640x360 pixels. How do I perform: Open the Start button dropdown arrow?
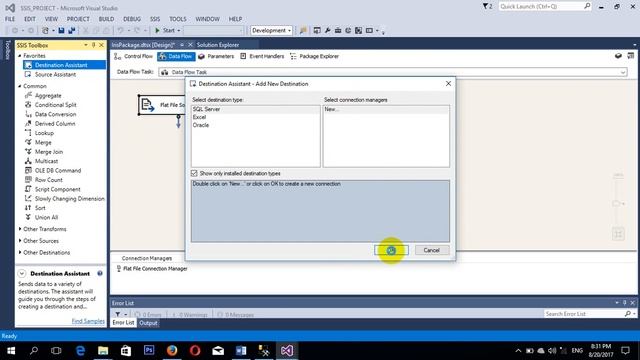179,31
